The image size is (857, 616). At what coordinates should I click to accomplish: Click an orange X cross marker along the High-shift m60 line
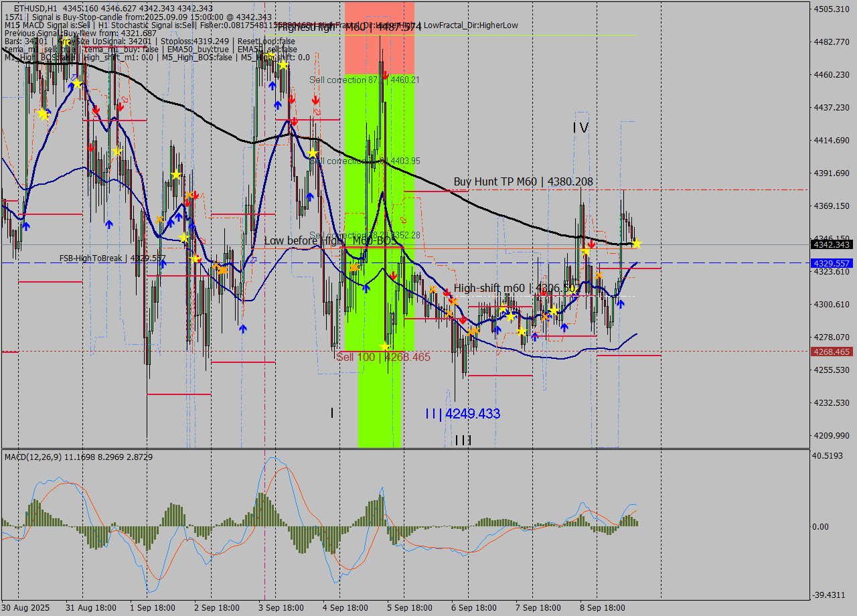(453, 302)
